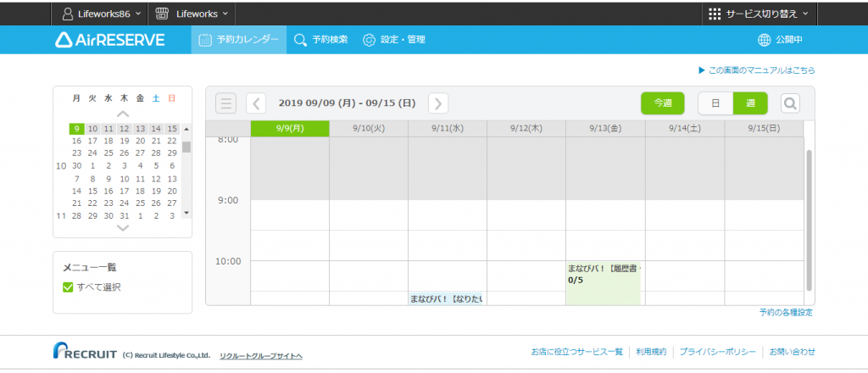
Task: Click the calendar search magnifier icon
Action: 790,103
